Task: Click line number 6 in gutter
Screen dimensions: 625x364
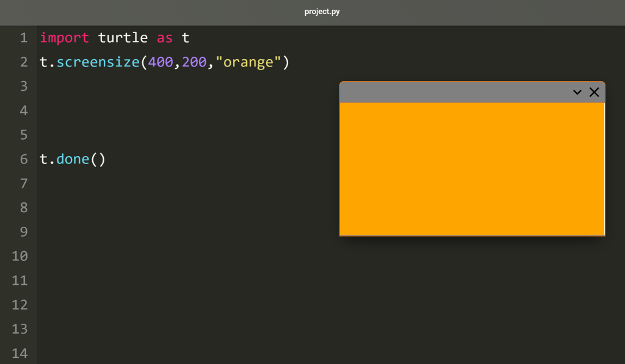Action: click(x=24, y=159)
